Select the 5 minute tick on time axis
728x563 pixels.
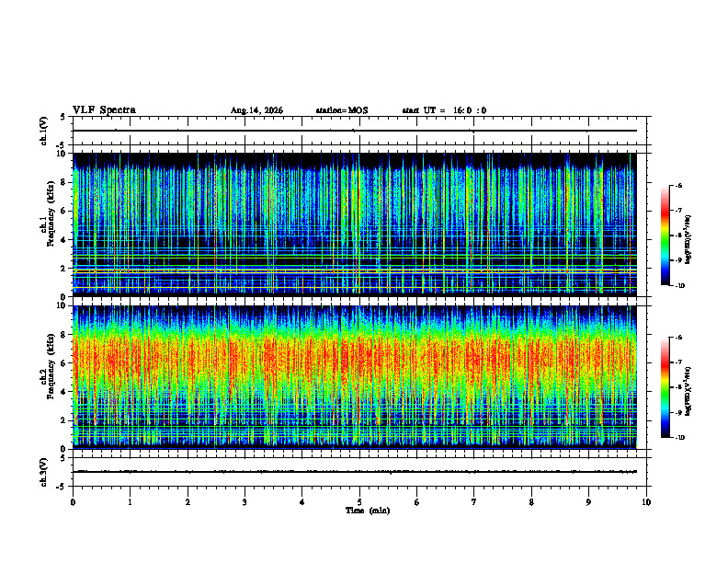click(x=359, y=502)
